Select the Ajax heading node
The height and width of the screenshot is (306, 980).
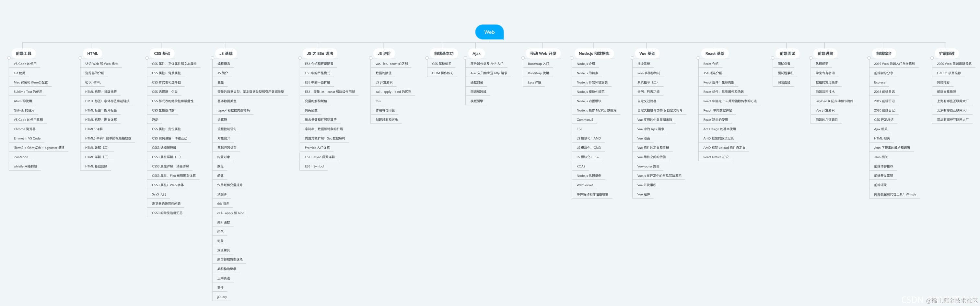tap(476, 53)
